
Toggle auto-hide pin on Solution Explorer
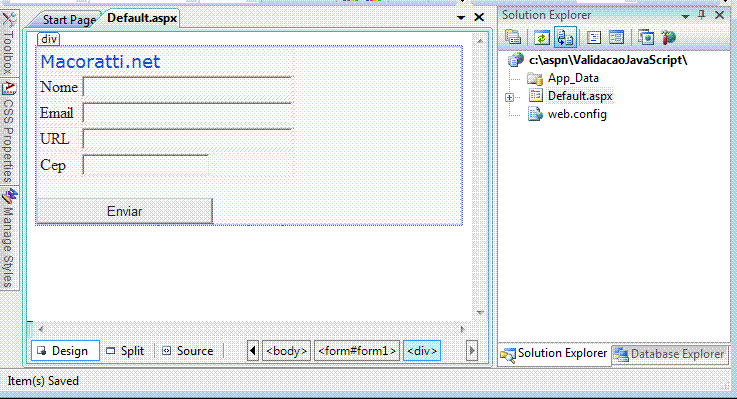701,15
